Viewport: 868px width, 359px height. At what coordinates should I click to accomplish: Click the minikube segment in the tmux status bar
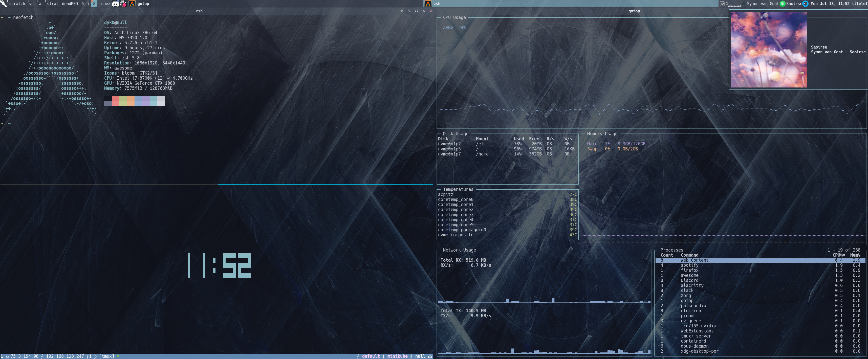click(x=397, y=356)
